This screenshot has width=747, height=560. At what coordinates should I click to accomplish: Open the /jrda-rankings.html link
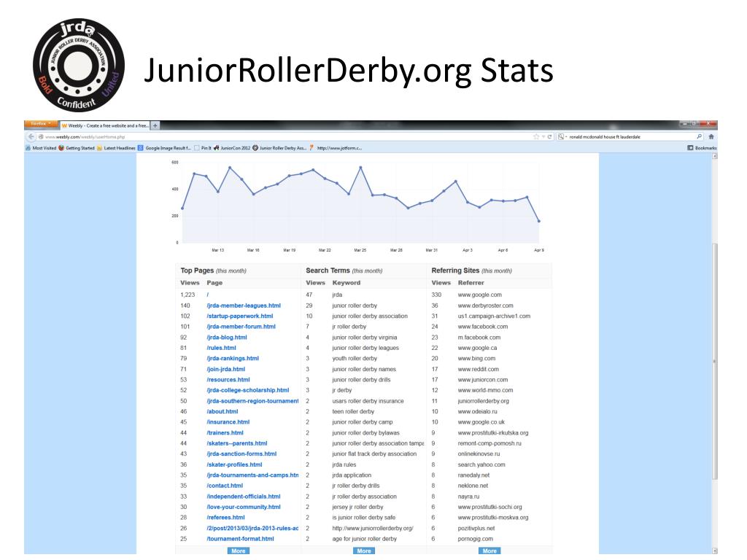point(233,359)
